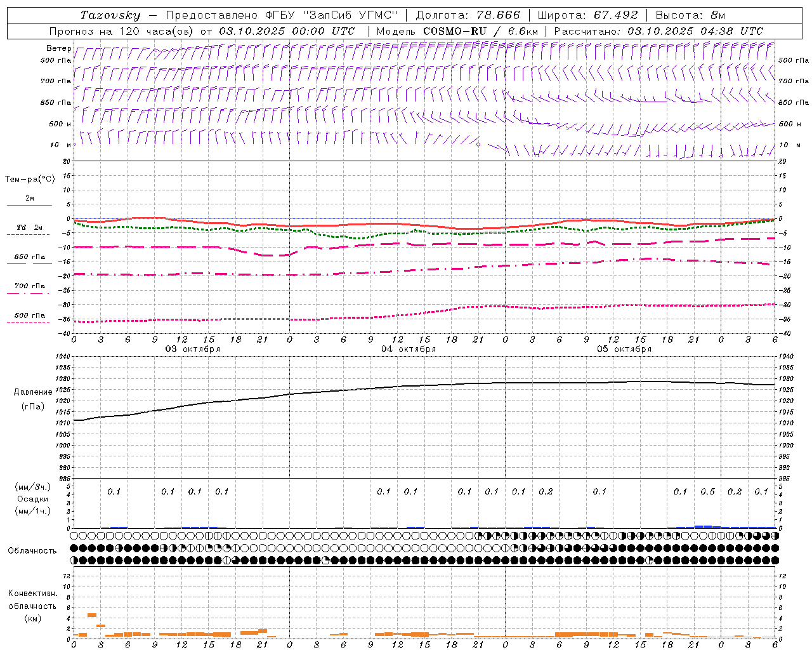Click the Ветер wind panel label
This screenshot has width=812, height=650.
pos(58,48)
